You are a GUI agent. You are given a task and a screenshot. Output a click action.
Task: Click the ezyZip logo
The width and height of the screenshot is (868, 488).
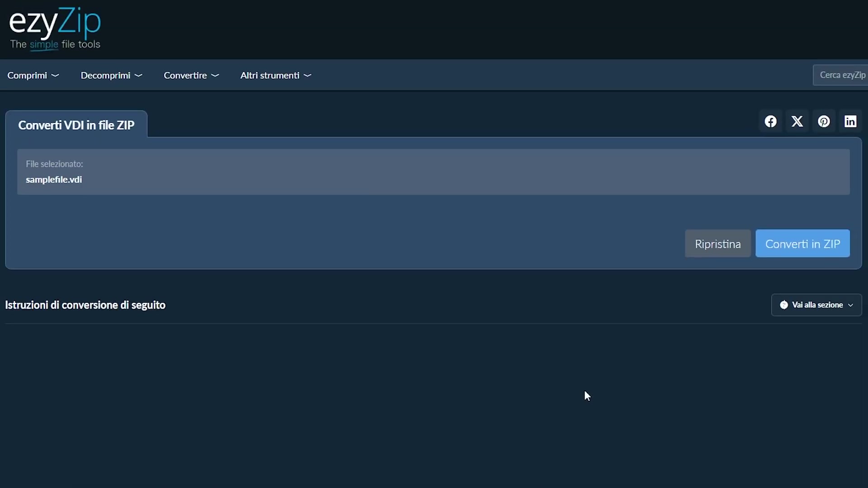coord(55,28)
